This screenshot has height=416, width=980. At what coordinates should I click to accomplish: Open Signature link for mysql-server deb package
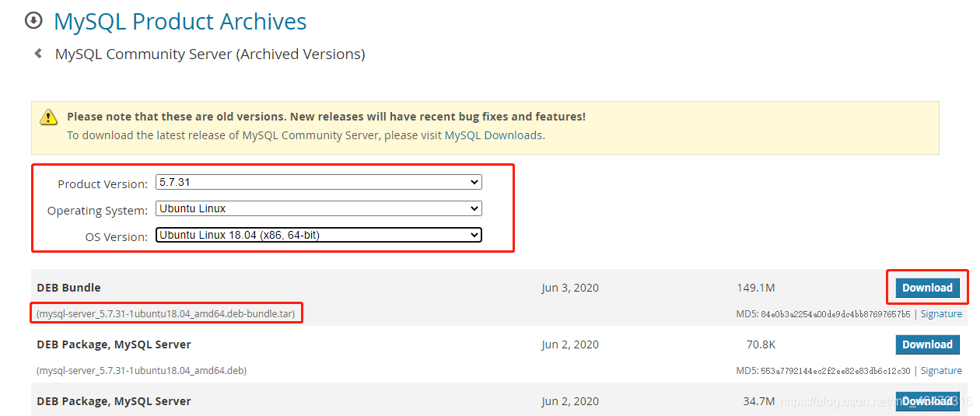[x=941, y=371]
